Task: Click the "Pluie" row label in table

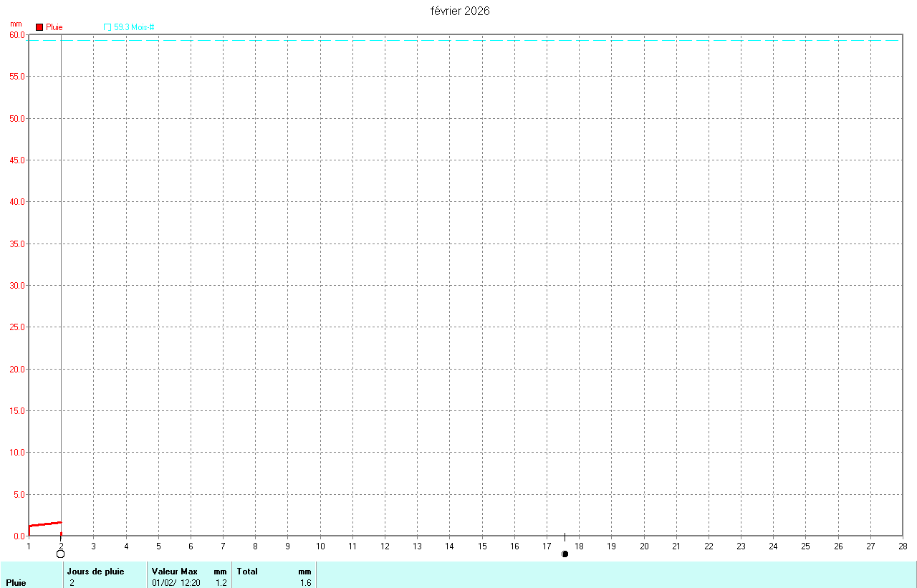Action: (x=16, y=583)
